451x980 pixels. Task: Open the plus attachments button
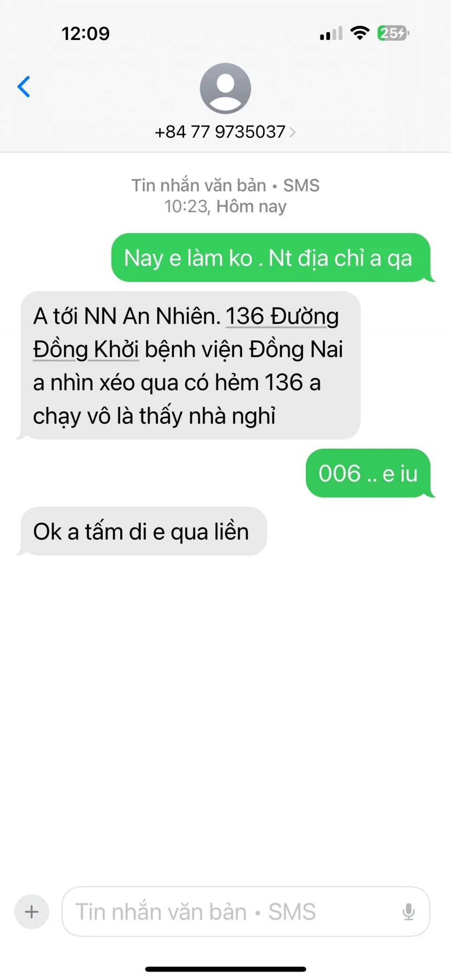pyautogui.click(x=32, y=912)
